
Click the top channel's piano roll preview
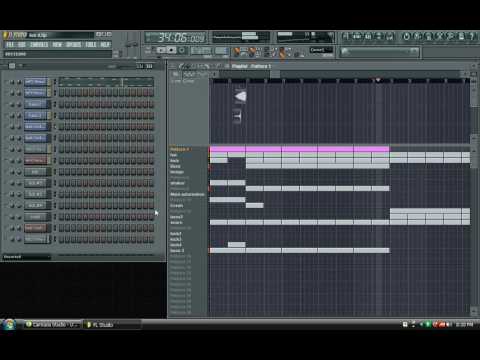(106, 82)
